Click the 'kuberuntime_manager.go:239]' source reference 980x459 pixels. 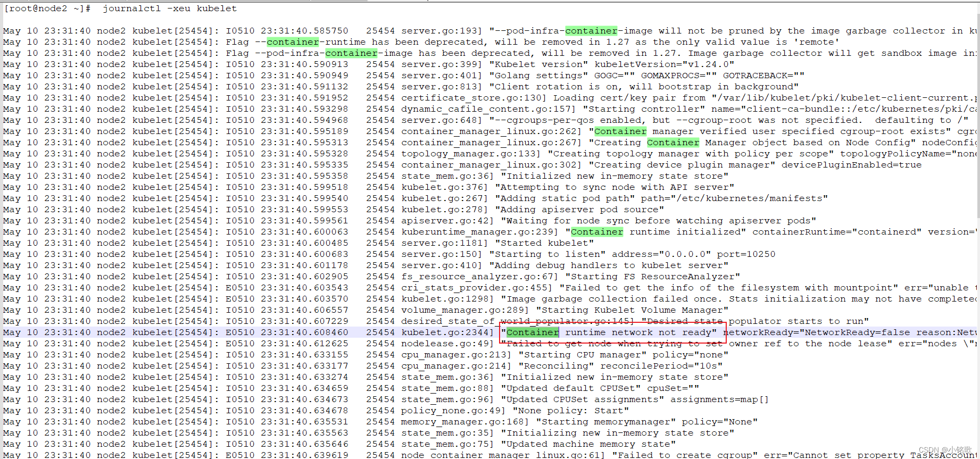(x=480, y=232)
